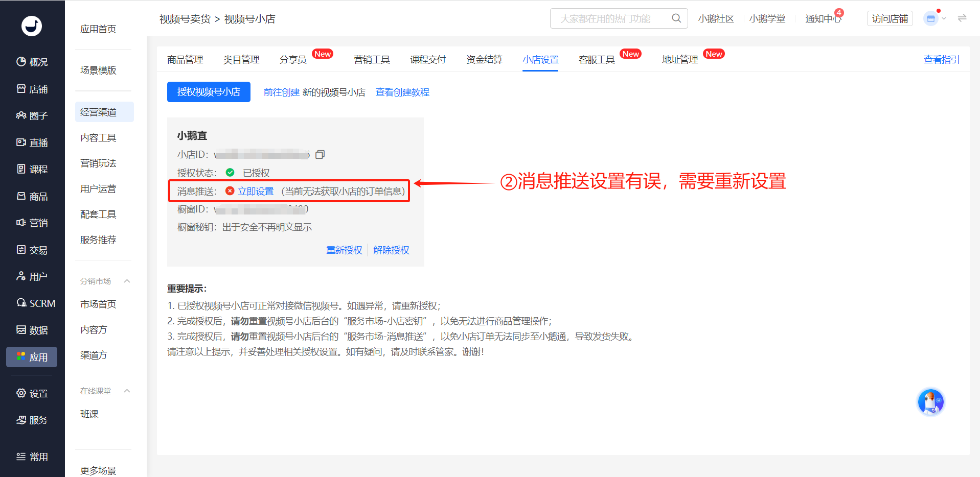Click the search magnifier icon
Viewport: 980px width, 477px height.
coord(676,18)
